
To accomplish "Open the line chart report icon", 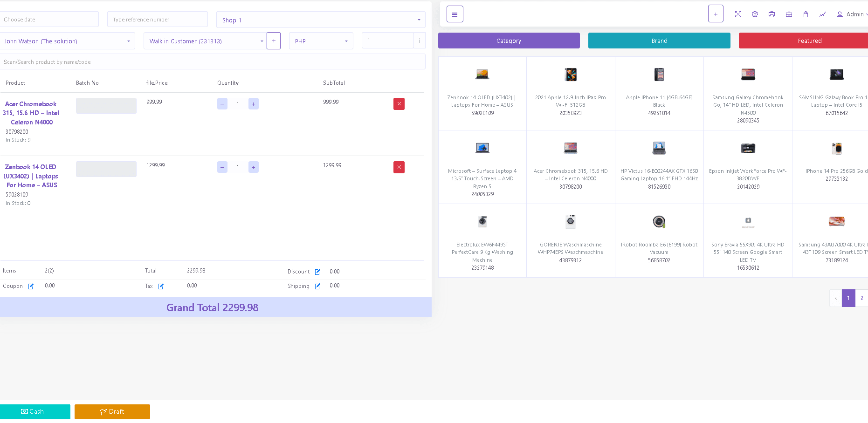I will [x=822, y=14].
